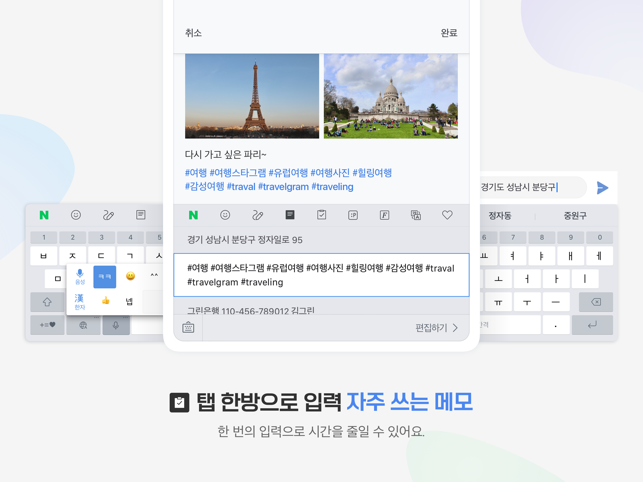Tap the 경기도 성남시 분당구 text input field

532,187
